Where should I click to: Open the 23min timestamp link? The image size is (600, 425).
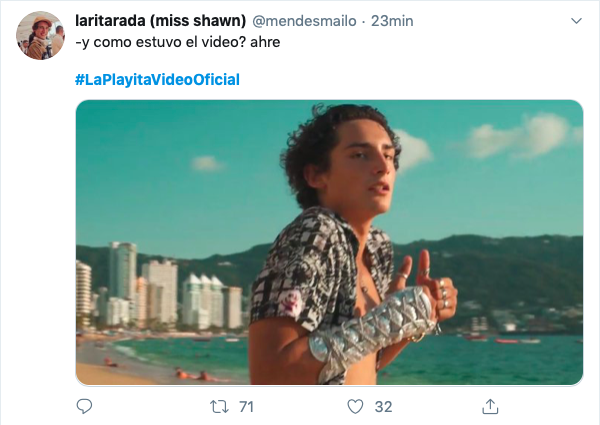pos(392,21)
